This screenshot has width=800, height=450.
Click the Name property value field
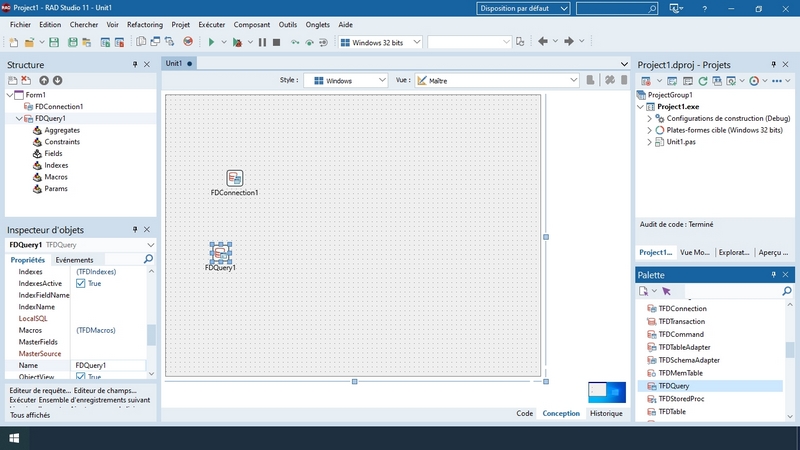pos(110,366)
